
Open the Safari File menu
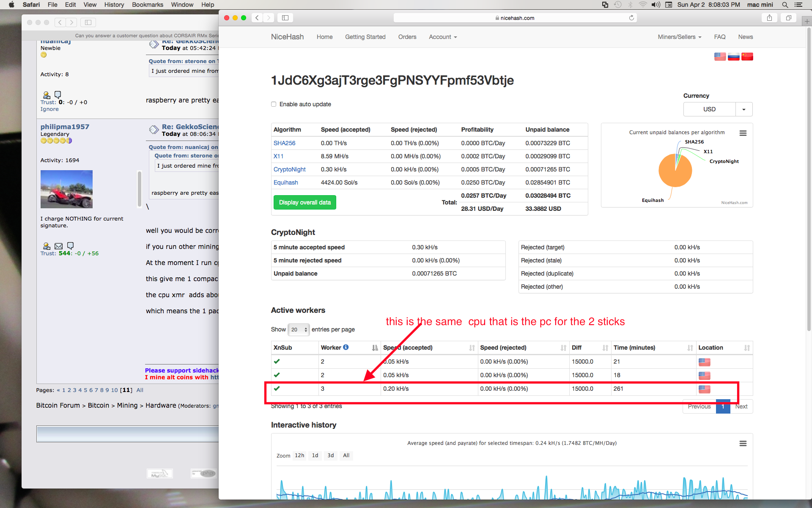(x=52, y=5)
